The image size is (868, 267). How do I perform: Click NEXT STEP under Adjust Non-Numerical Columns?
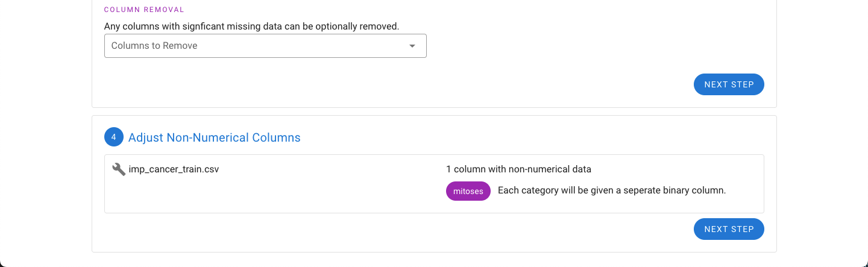point(729,229)
